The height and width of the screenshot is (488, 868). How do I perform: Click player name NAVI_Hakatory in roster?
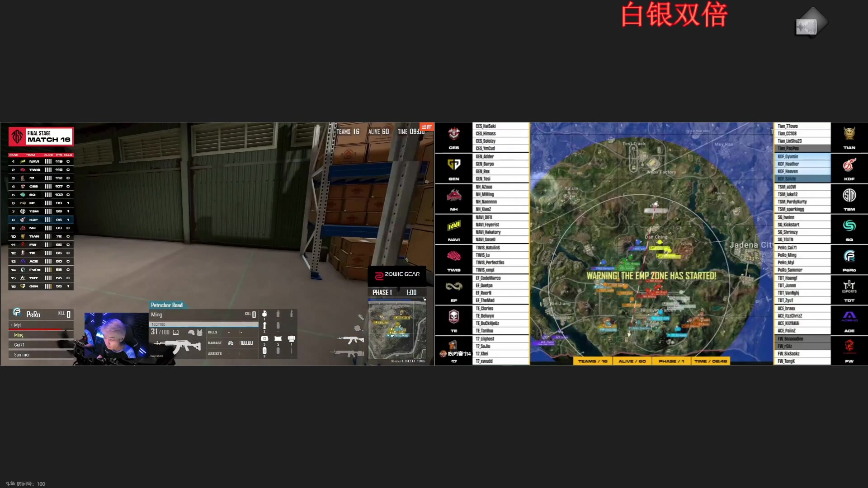[488, 232]
